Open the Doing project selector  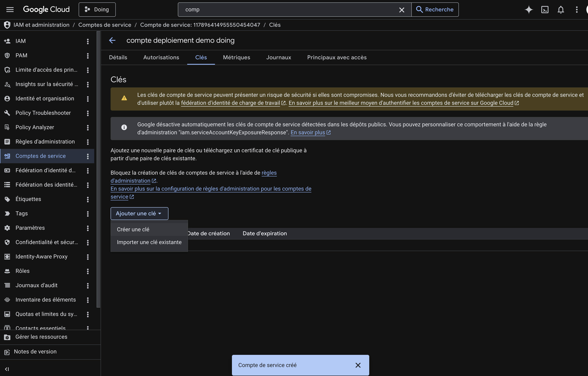97,10
